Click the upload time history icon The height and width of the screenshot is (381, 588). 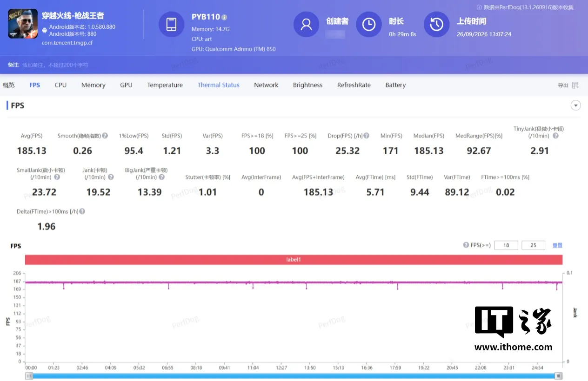[x=436, y=25]
